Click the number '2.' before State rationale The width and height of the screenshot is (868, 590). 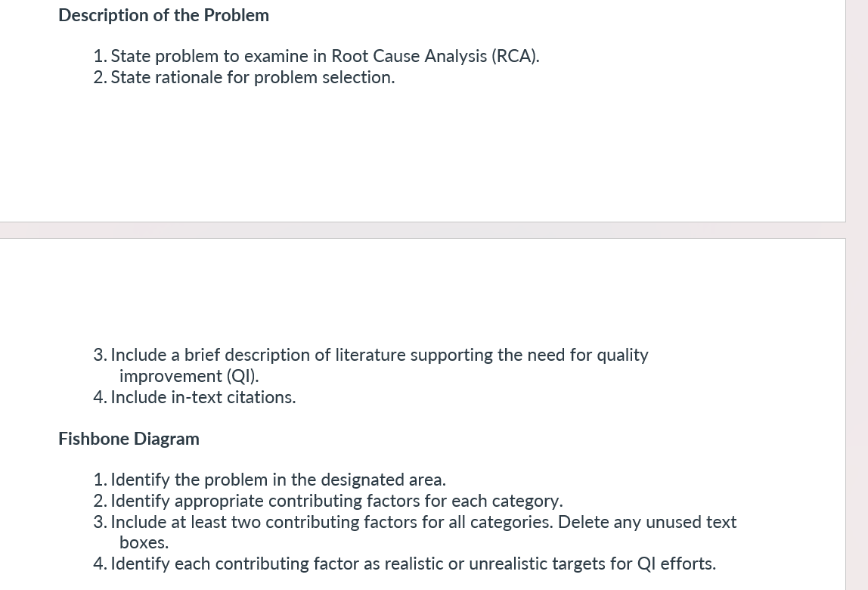pyautogui.click(x=101, y=78)
